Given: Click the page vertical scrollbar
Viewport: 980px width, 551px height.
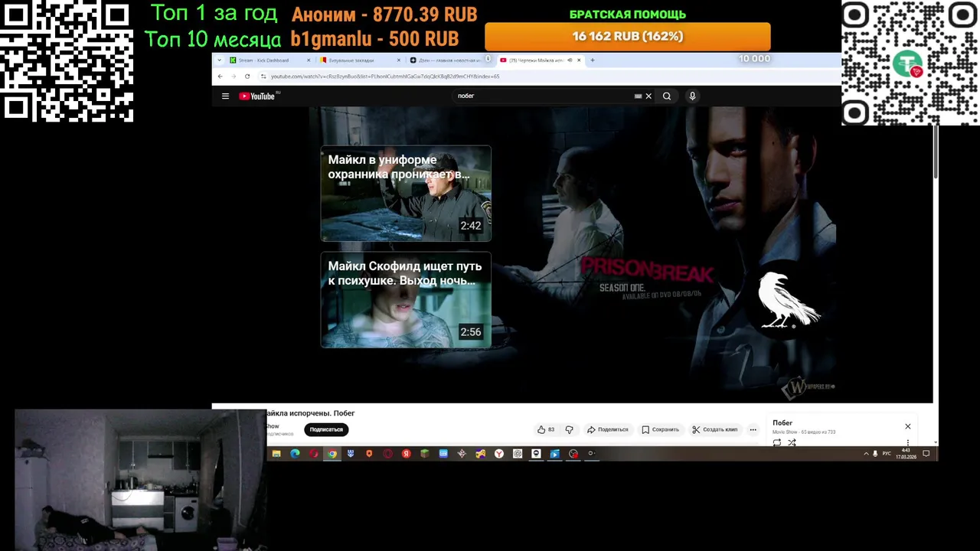Looking at the screenshot, I should [936, 153].
